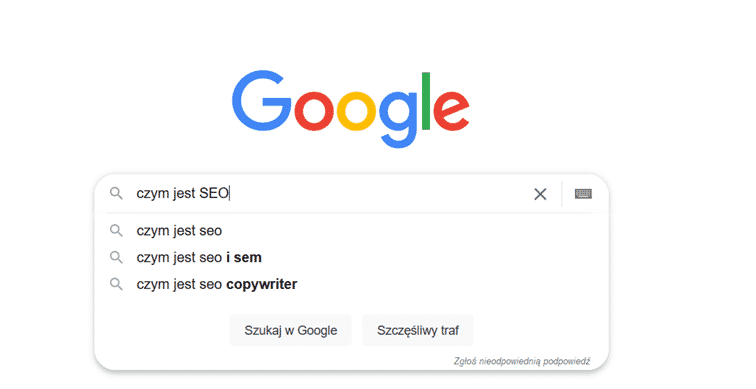This screenshot has width=756, height=389.
Task: Click the 'Szukaj w Google' button
Action: (x=290, y=330)
